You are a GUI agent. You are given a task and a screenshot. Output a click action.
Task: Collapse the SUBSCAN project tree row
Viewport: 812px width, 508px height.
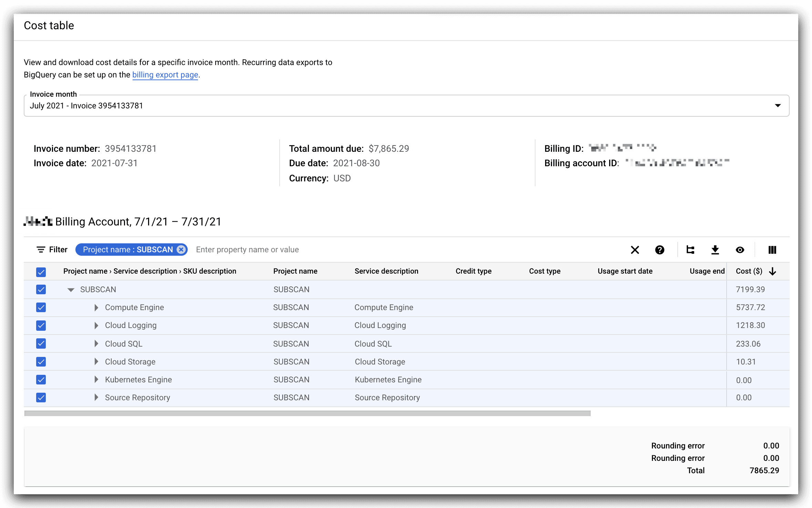[x=71, y=290]
